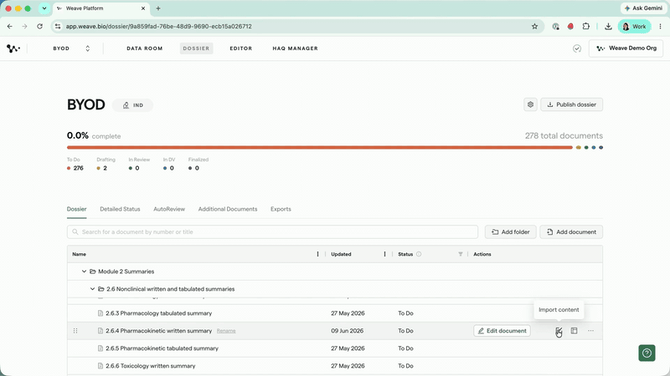The image size is (670, 376).
Task: Collapse 2.6 Nonclinical written and tabulated summaries
Action: tap(92, 289)
